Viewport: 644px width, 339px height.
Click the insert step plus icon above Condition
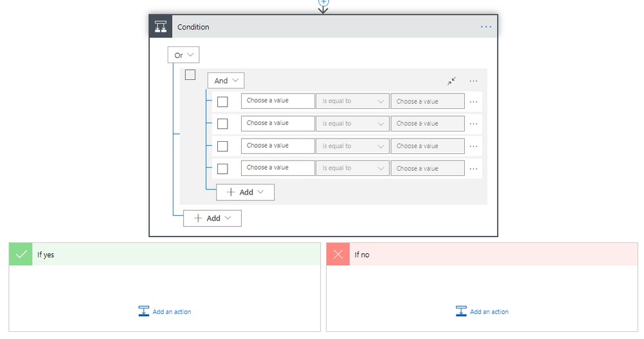tap(323, 2)
